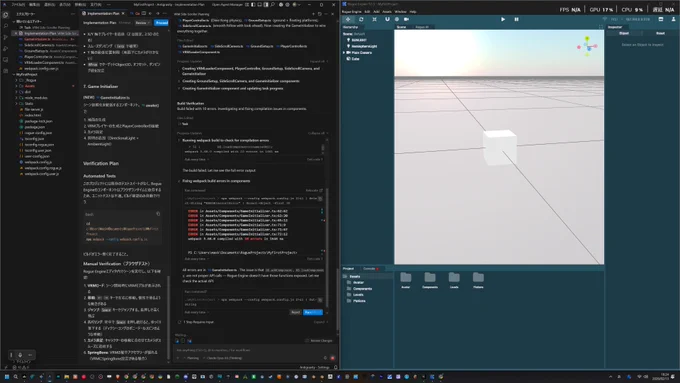This screenshot has height=383, width=680.
Task: Open Antigravity - Settings in the status bar
Action: pyautogui.click(x=315, y=367)
